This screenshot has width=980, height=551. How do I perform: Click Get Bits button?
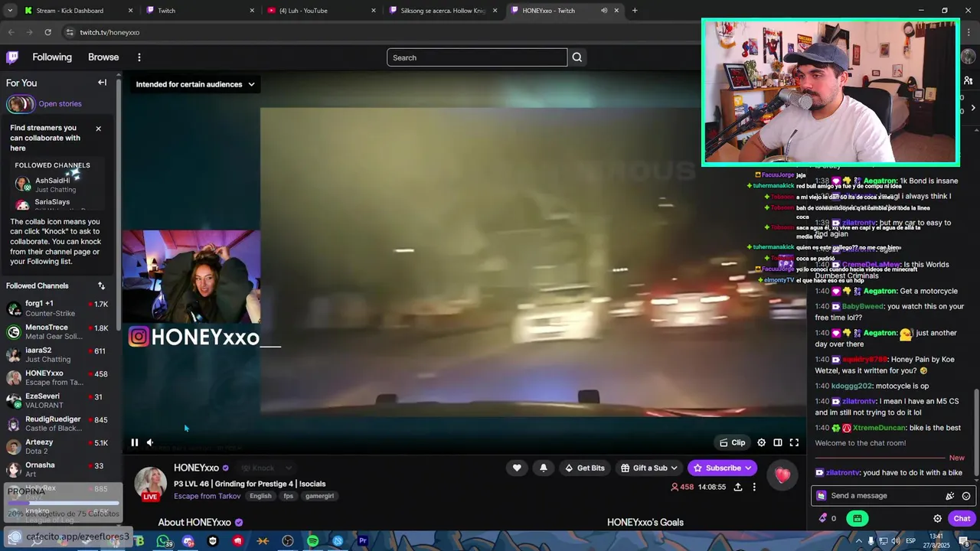(x=584, y=468)
